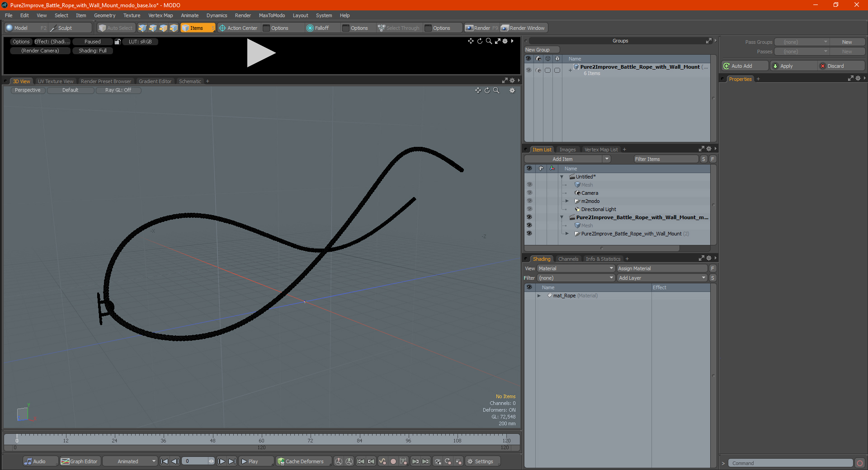Switch to Images tab

coord(567,150)
